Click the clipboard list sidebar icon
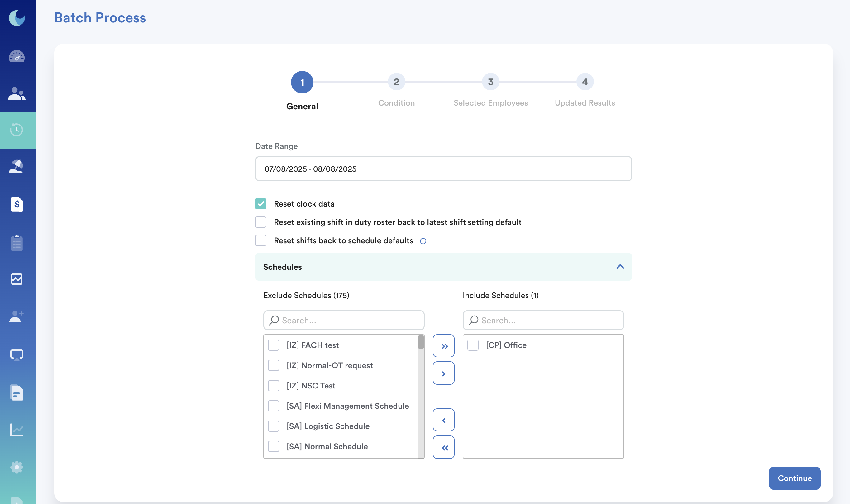Screen dimensions: 850x504 tap(17, 243)
